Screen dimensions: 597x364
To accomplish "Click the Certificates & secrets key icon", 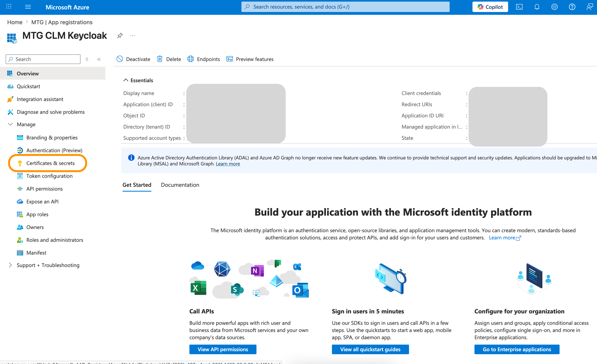I will (x=20, y=163).
